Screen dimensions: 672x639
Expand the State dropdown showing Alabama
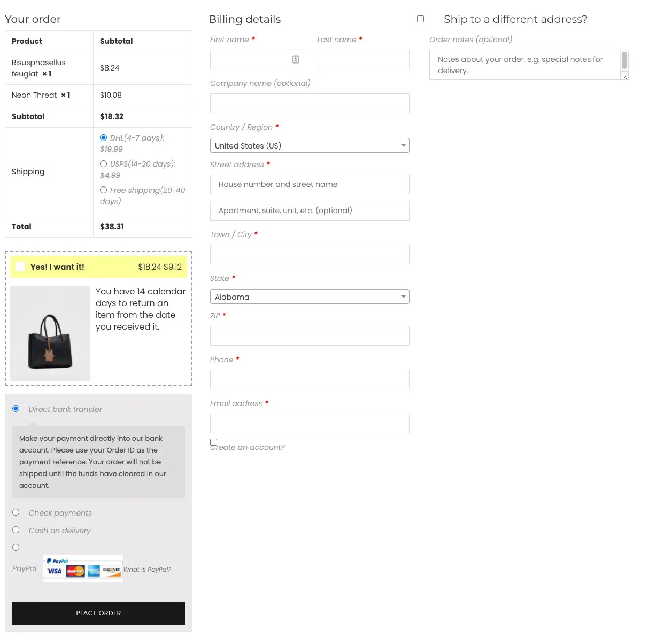click(310, 297)
